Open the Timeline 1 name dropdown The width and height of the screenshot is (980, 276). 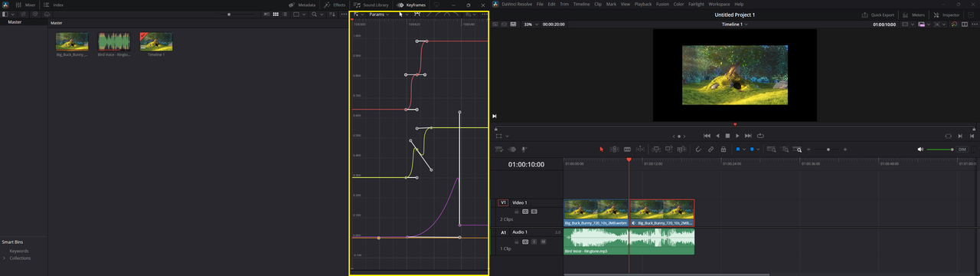pos(735,25)
